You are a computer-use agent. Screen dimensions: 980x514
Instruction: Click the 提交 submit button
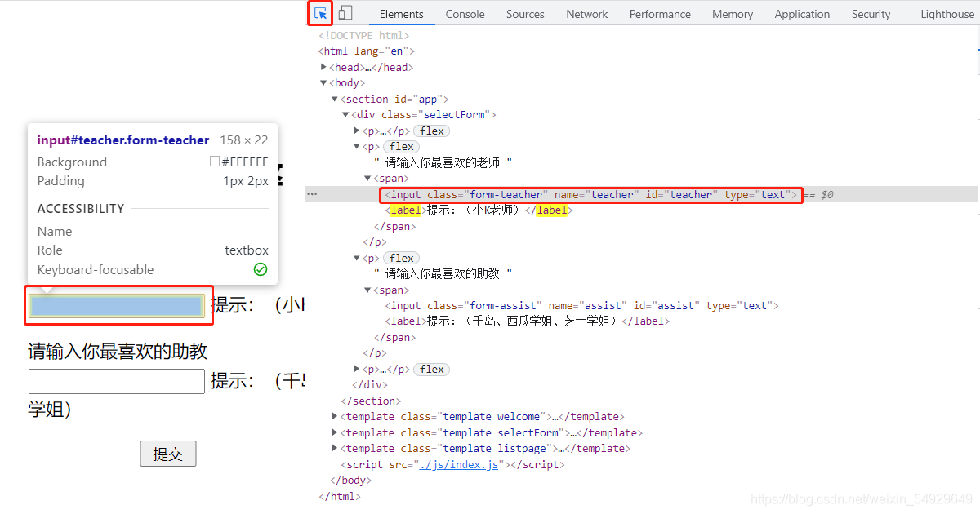click(x=168, y=454)
